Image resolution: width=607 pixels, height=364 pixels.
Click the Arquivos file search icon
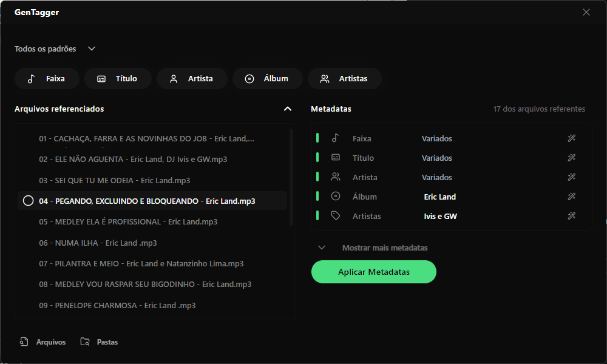(x=24, y=342)
